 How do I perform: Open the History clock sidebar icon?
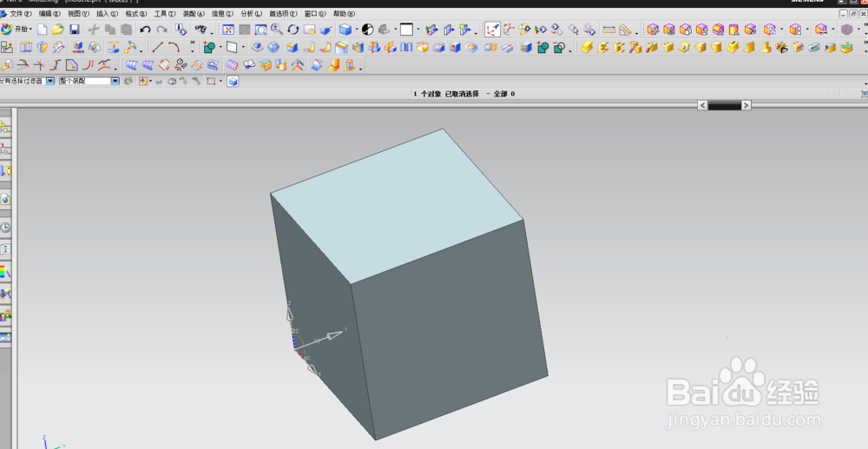5,228
